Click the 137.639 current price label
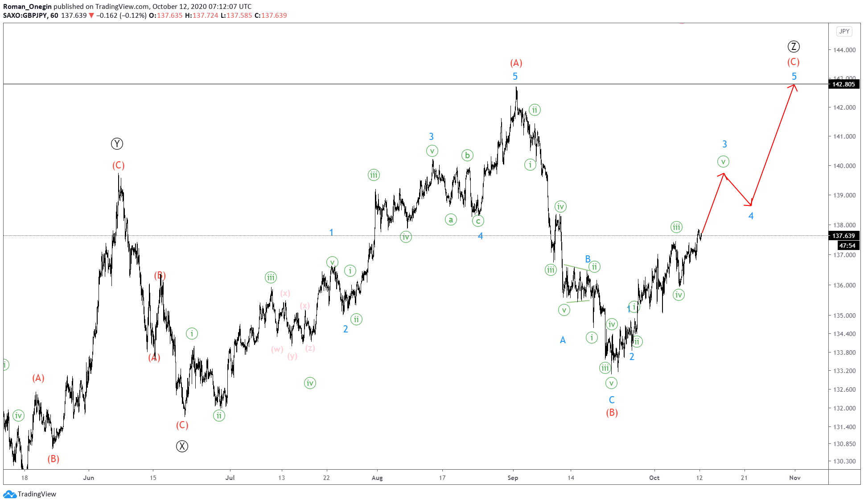This screenshot has height=504, width=864. tap(843, 236)
